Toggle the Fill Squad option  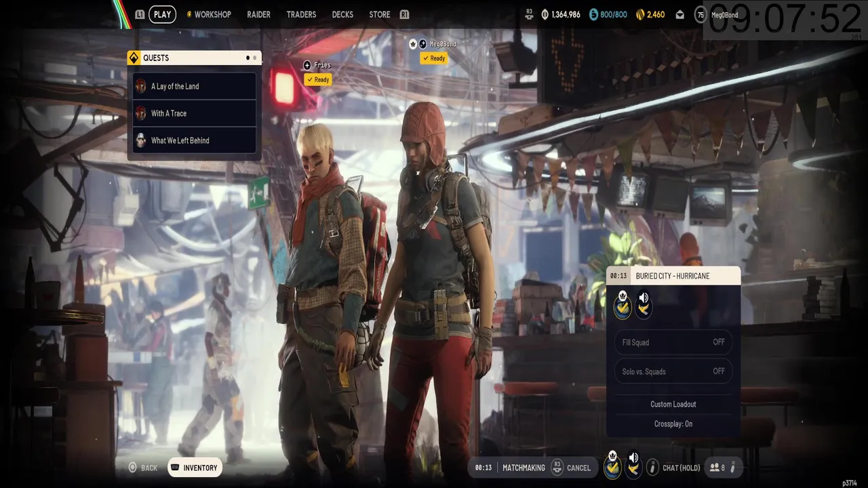[x=673, y=342]
